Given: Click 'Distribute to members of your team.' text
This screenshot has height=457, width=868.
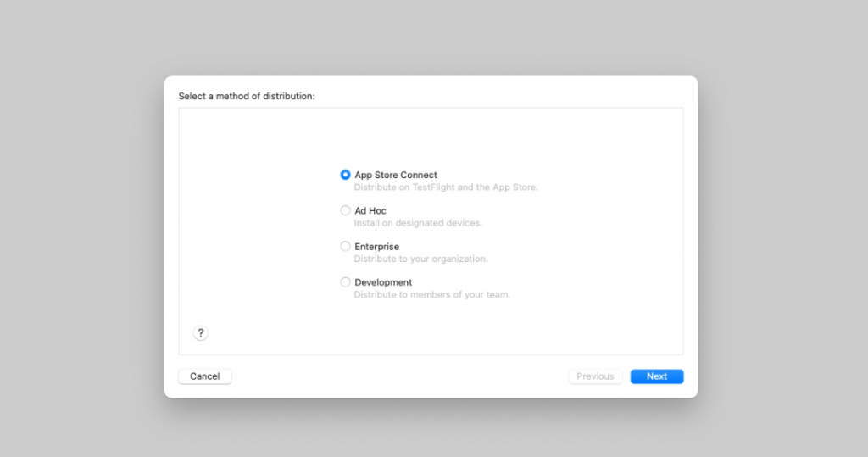Looking at the screenshot, I should pyautogui.click(x=431, y=295).
